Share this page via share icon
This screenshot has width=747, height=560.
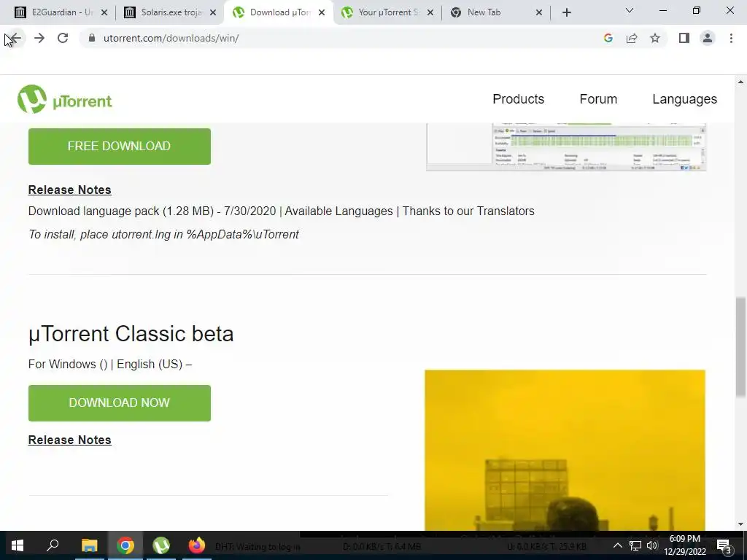[x=632, y=38]
